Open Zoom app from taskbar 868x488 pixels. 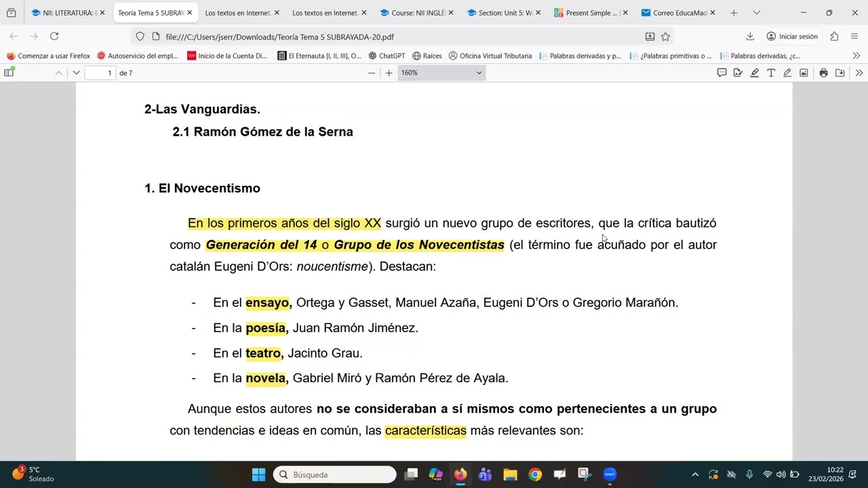pos(610,474)
